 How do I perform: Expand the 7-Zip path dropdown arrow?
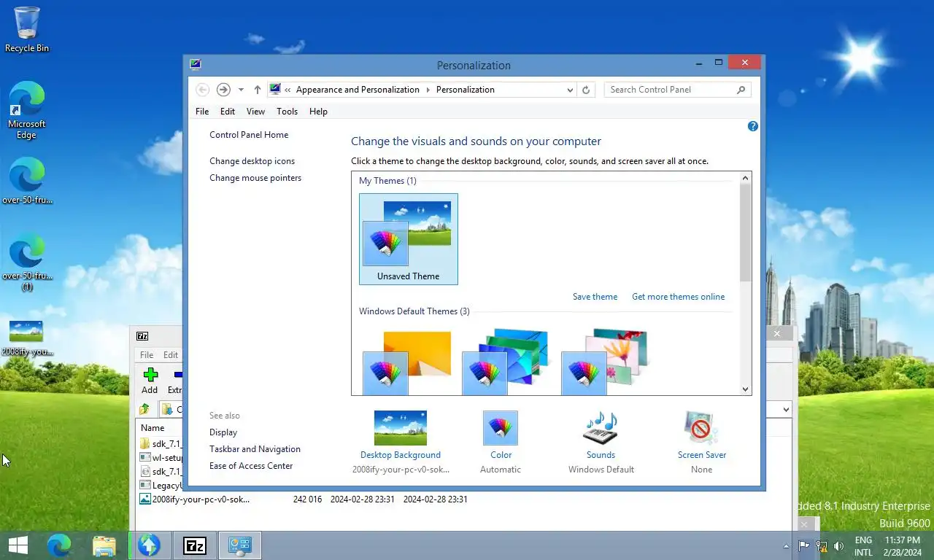[x=786, y=410]
